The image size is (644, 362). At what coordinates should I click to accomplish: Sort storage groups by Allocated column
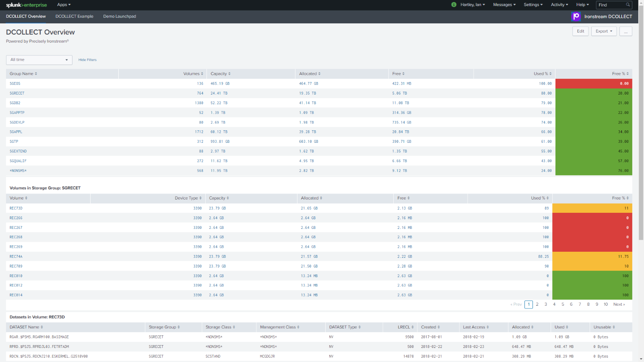tap(310, 74)
